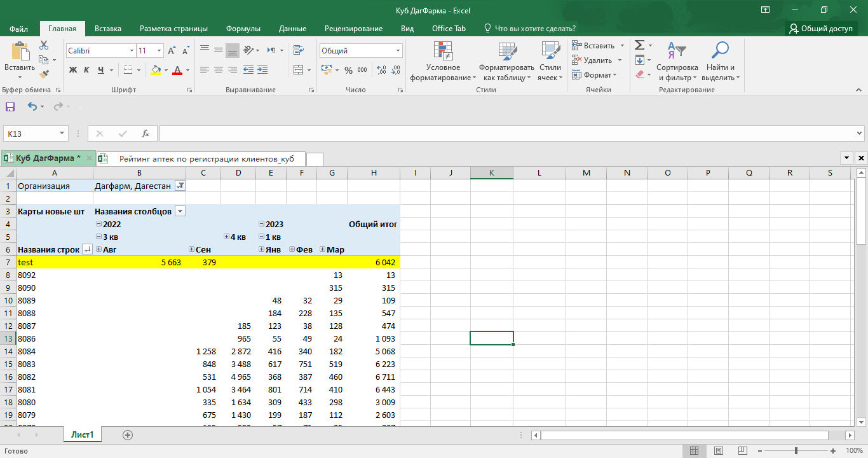
Task: Toggle Underline formatting with the Ч button
Action: (102, 70)
